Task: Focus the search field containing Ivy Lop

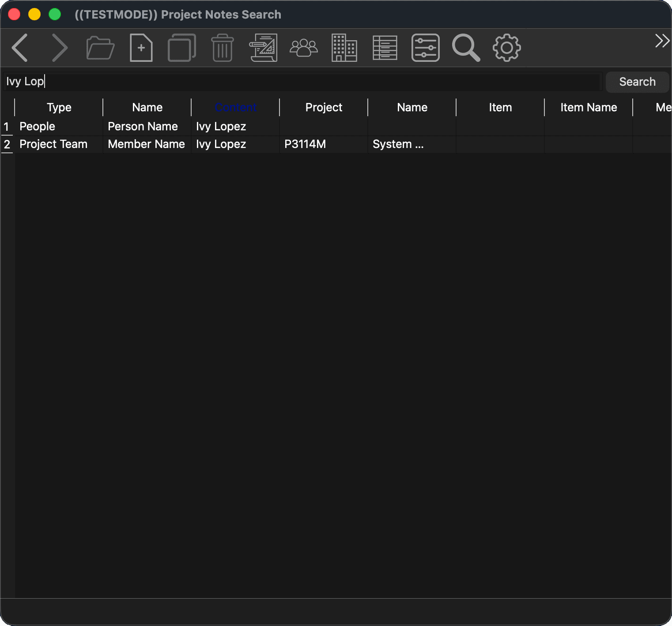Action: tap(303, 82)
